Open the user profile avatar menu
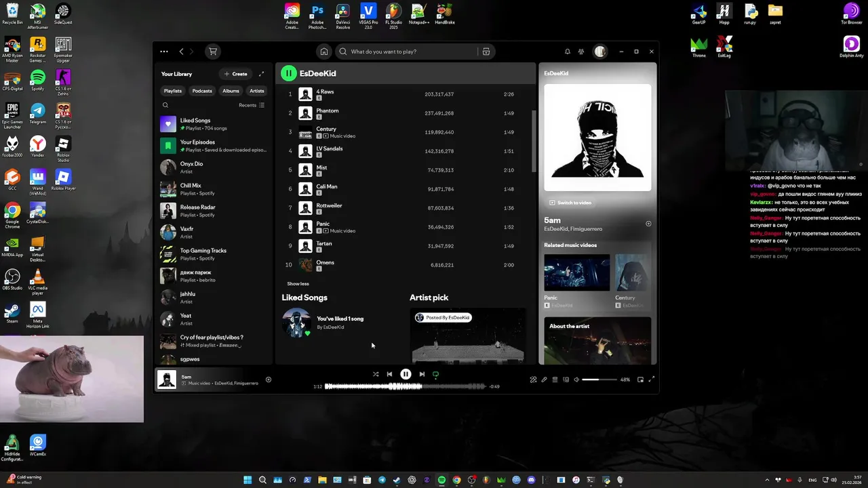 (600, 52)
